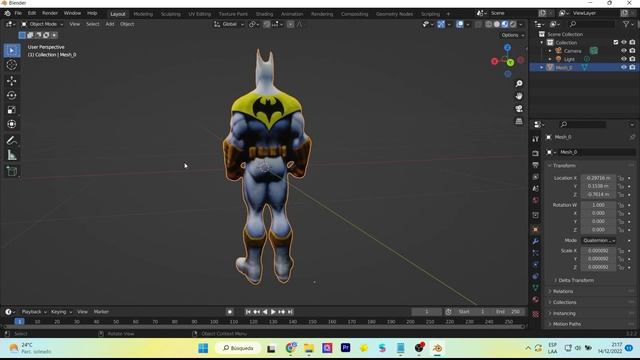This screenshot has width=640, height=360.
Task: Expand Mesh_0 in the outliner tree
Action: (x=542, y=67)
